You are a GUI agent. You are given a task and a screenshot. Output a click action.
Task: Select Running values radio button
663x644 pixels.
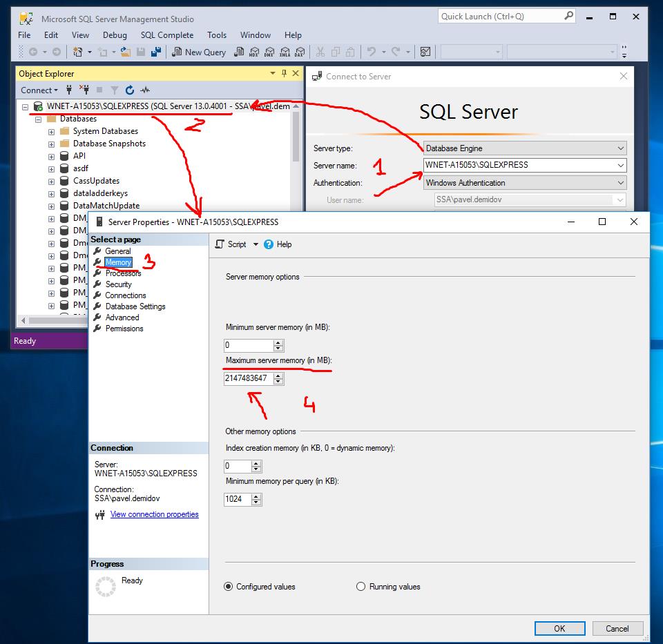361,587
